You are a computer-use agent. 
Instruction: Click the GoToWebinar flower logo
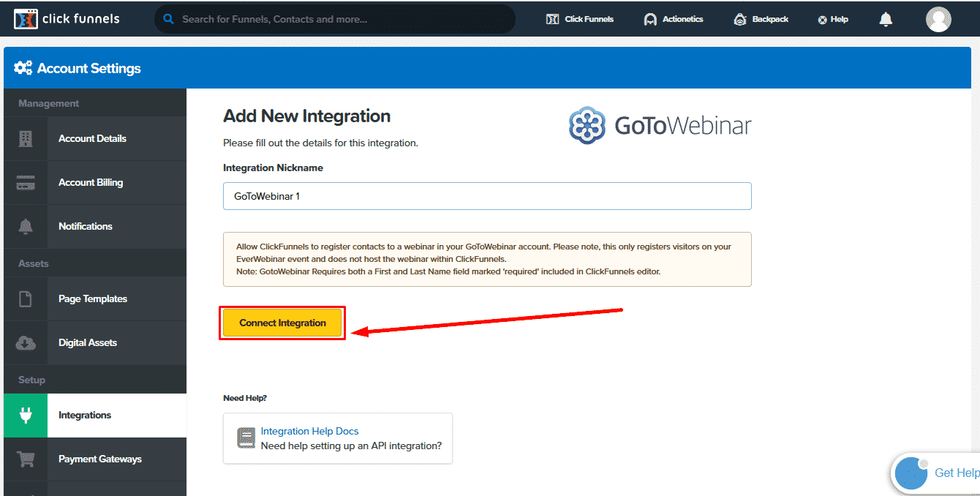coord(587,125)
